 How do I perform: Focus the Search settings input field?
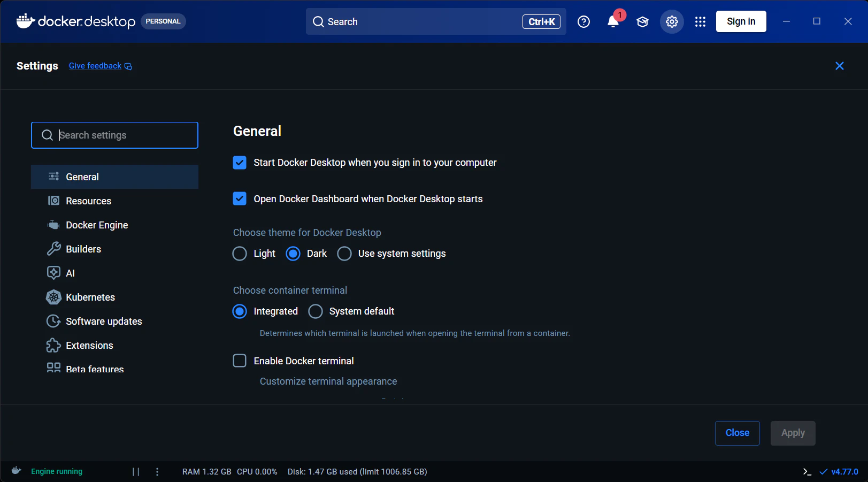pos(114,135)
